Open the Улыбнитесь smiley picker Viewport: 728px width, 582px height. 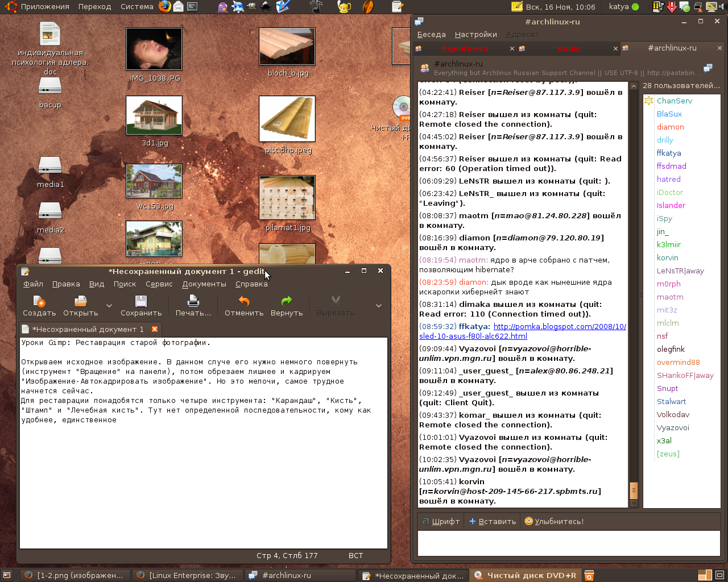[x=554, y=521]
